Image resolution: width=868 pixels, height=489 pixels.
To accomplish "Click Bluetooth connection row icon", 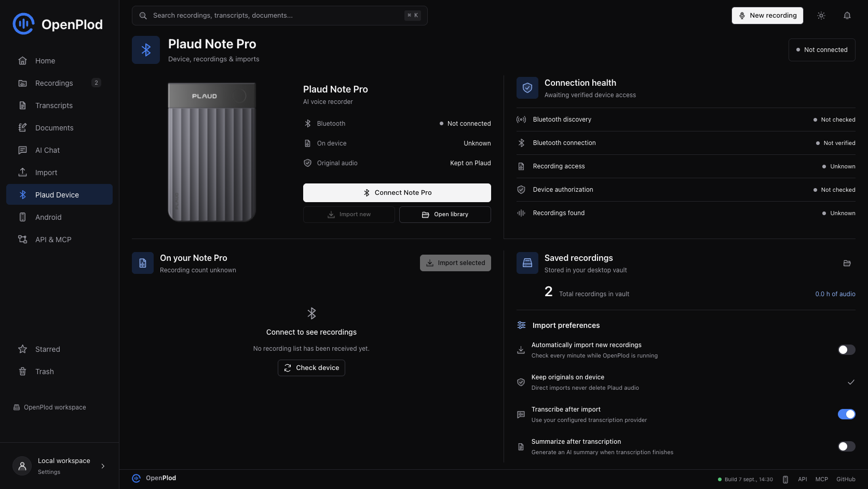I will tap(521, 143).
